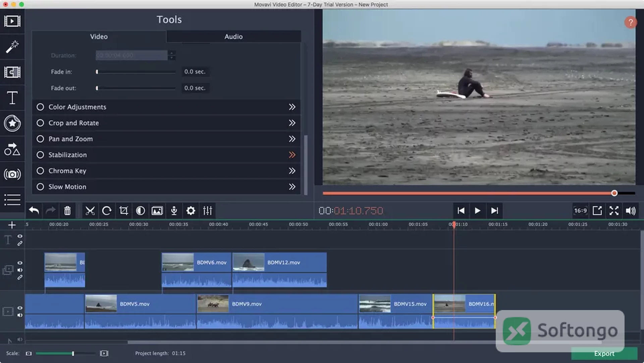The image size is (644, 363).
Task: Open the Color adjustments half-circle icon
Action: click(140, 210)
